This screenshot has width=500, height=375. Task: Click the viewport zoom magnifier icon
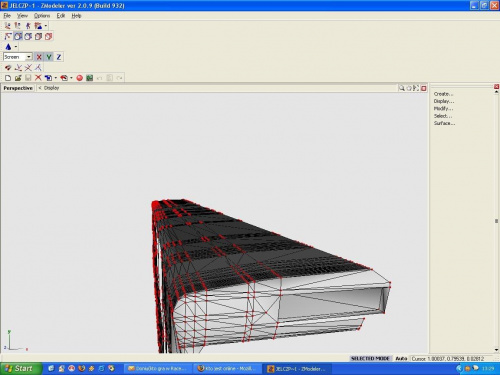(x=402, y=88)
